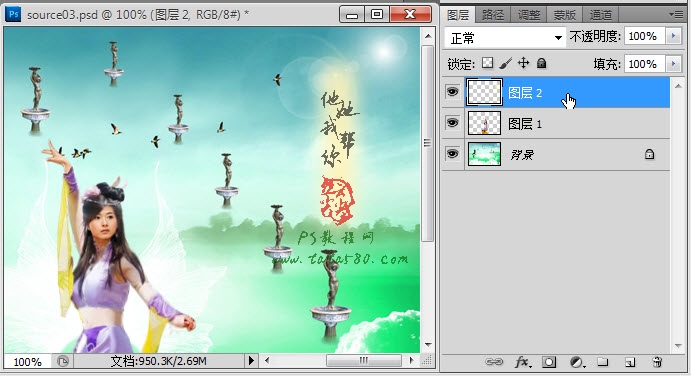Click the 不透明度 value field
The image size is (691, 376).
coord(645,36)
